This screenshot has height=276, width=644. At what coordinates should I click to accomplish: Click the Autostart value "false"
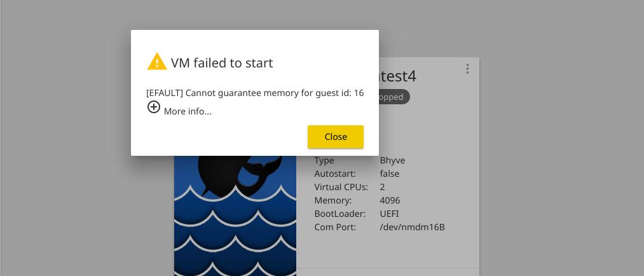pos(389,174)
